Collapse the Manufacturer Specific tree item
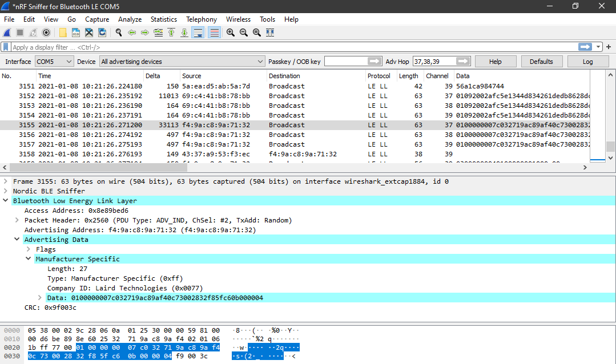This screenshot has height=364, width=616. (x=28, y=258)
